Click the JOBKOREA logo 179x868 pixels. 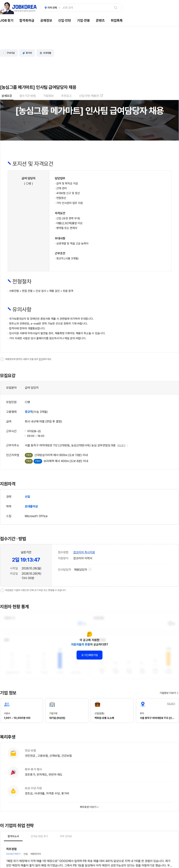(24, 7)
